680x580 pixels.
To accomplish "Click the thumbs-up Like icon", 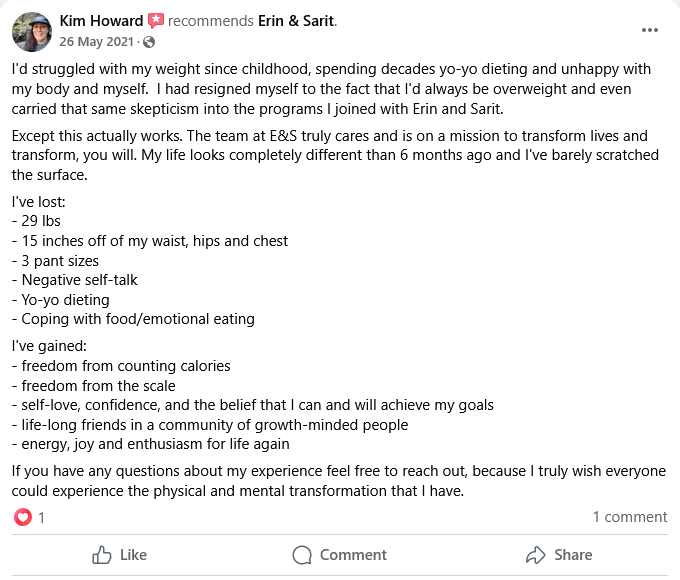I will tap(101, 555).
